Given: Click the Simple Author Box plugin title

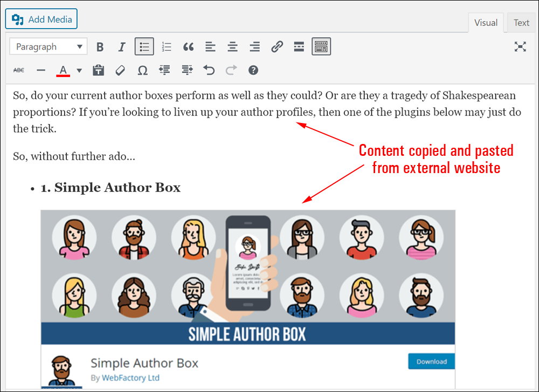Looking at the screenshot, I should click(144, 363).
